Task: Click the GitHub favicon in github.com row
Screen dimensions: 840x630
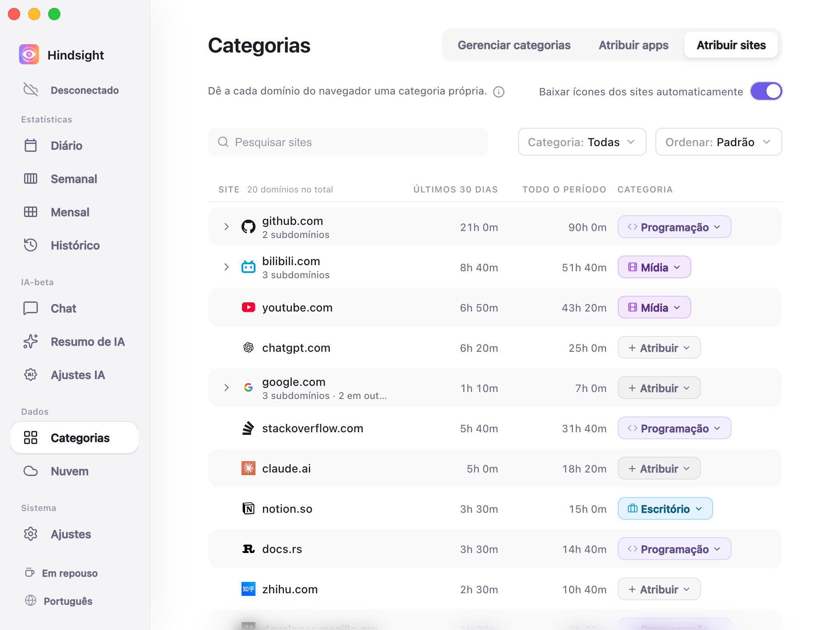Action: 248,227
